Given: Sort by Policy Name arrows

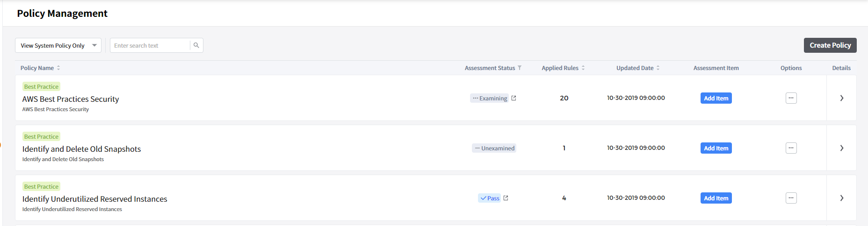Looking at the screenshot, I should click(58, 68).
